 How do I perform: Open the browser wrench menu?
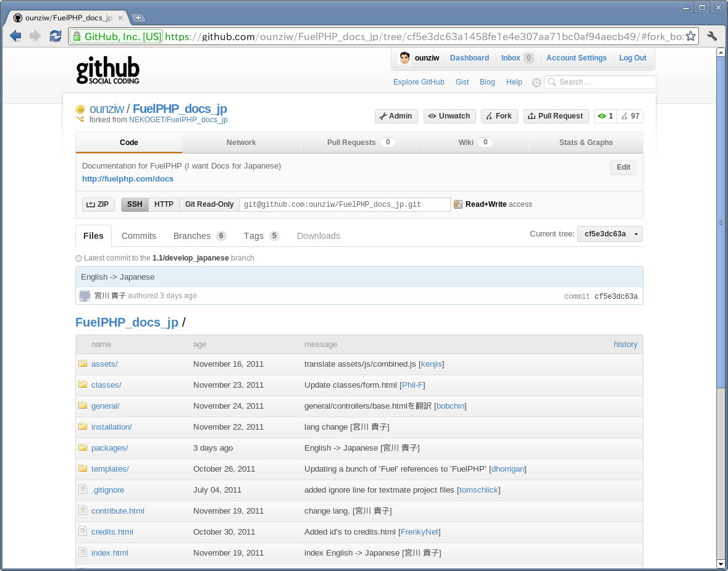[712, 36]
